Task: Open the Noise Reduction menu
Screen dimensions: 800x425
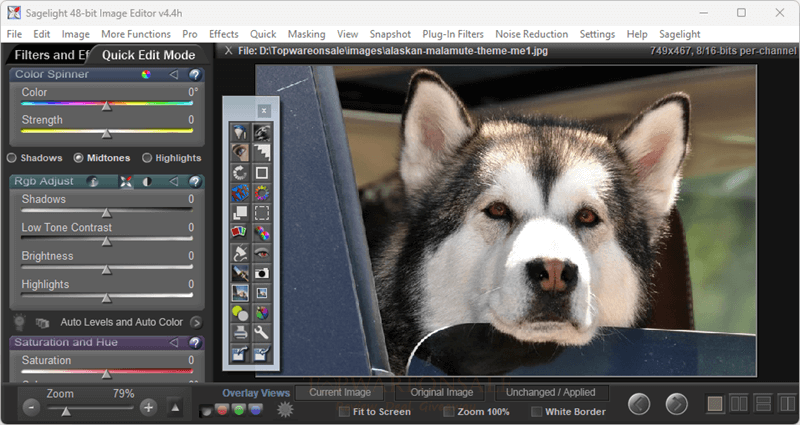Action: tap(531, 34)
